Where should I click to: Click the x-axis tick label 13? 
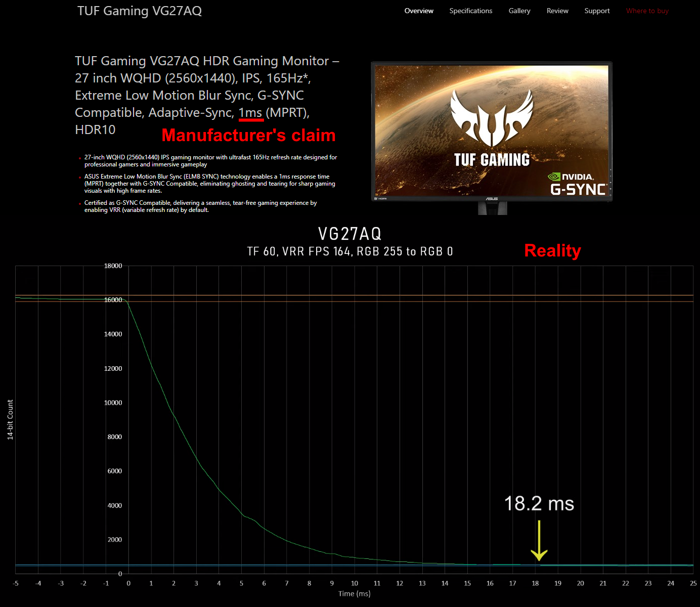(x=422, y=583)
